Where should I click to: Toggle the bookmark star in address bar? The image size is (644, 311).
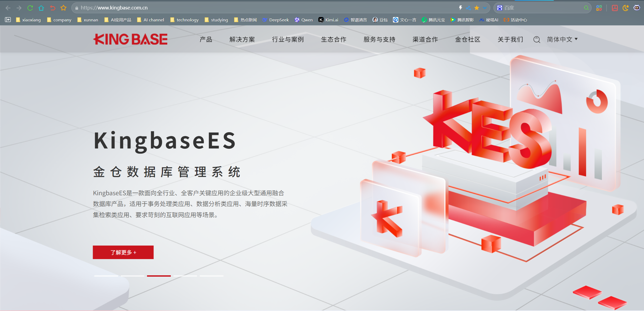click(477, 8)
